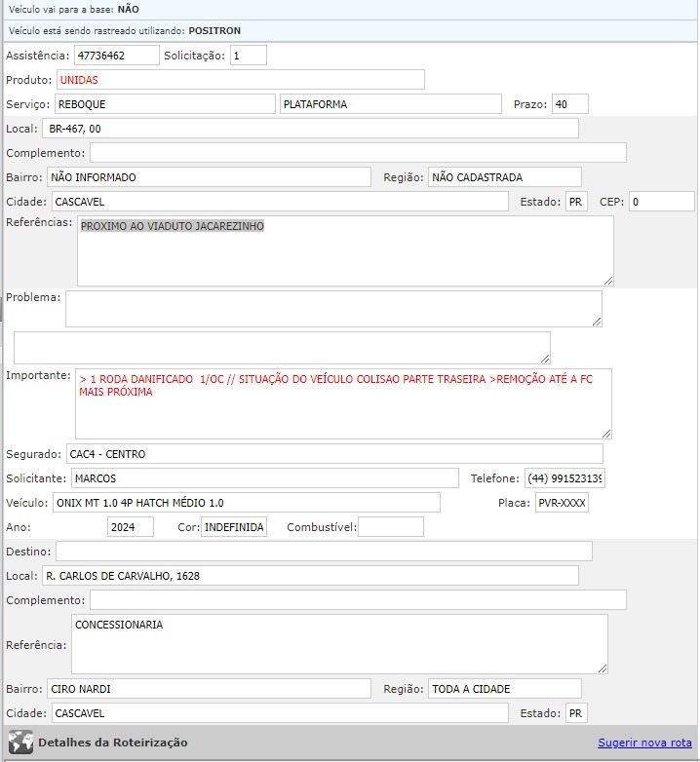Click the Assistência number field
Image resolution: width=700 pixels, height=762 pixels.
116,56
